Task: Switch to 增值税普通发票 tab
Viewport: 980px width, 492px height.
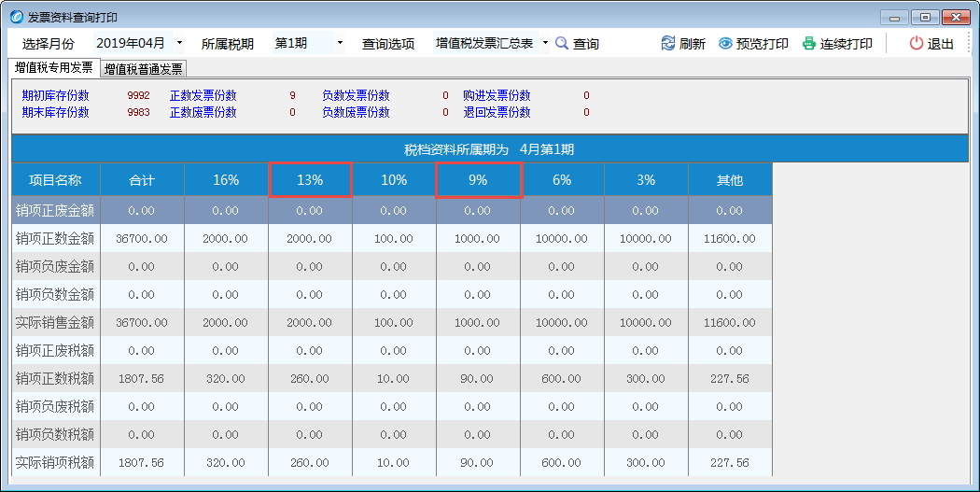Action: 144,69
